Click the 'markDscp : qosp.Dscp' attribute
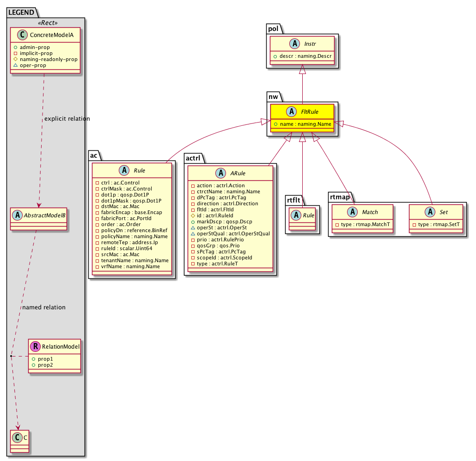Screen dimensions: 476x461 225,221
